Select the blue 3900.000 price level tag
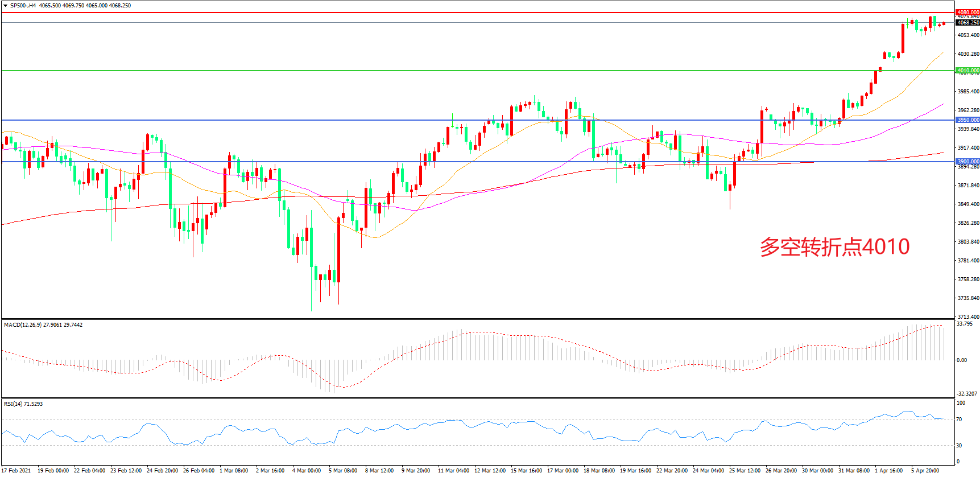The image size is (980, 477). click(x=967, y=162)
